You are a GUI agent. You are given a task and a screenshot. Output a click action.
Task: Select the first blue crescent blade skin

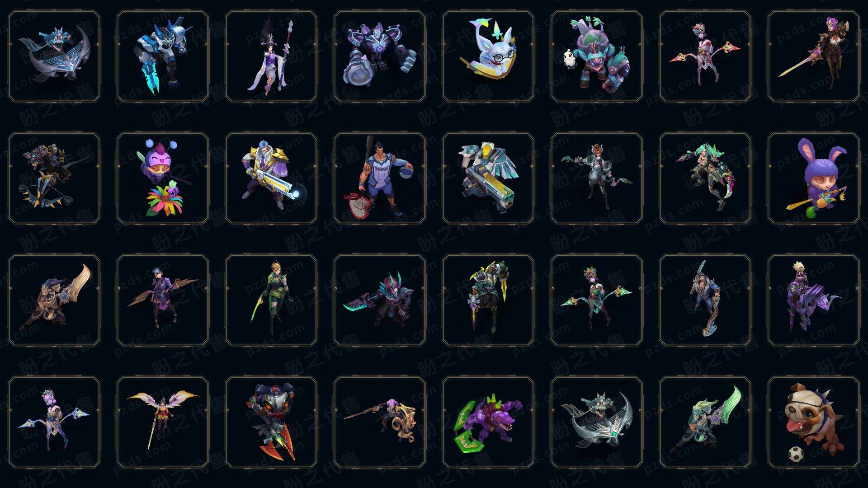coord(54,56)
